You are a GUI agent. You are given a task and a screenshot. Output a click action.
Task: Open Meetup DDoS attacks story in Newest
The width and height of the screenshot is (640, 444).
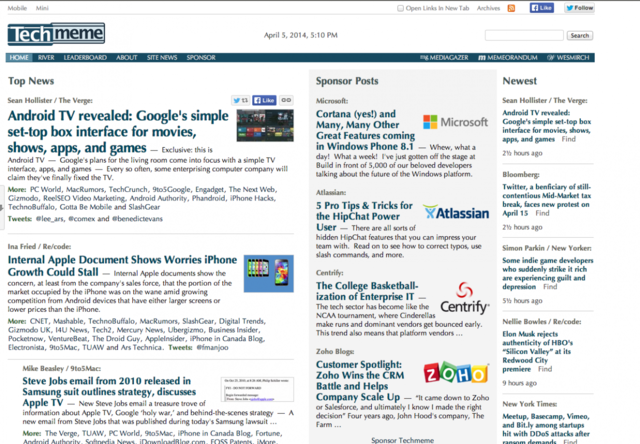pos(546,428)
